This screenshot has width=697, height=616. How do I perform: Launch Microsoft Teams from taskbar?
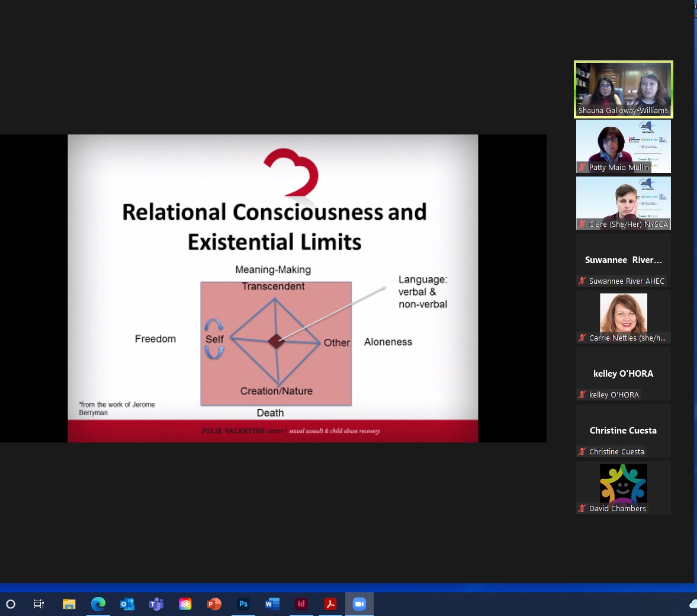tap(156, 604)
